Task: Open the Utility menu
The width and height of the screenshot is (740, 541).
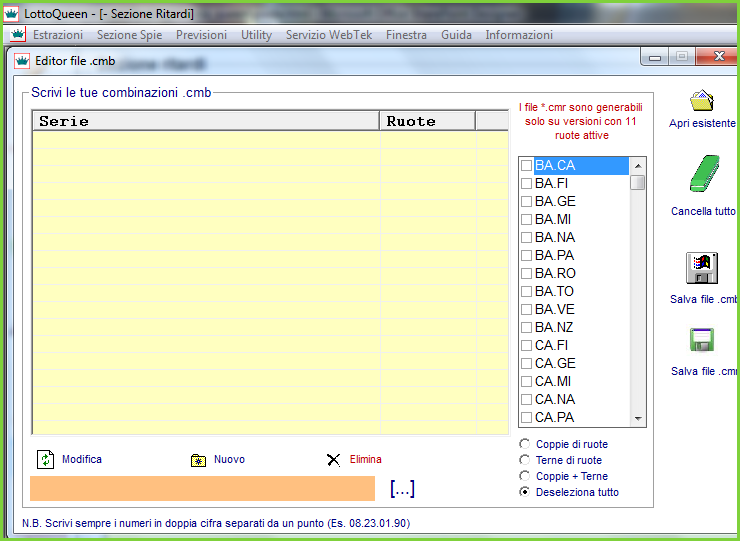Action: pyautogui.click(x=256, y=35)
